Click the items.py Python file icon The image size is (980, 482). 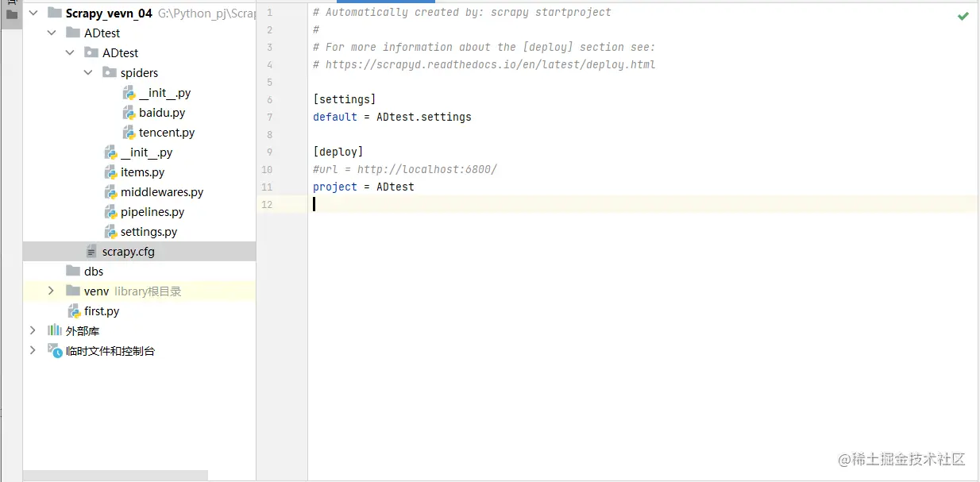(111, 172)
